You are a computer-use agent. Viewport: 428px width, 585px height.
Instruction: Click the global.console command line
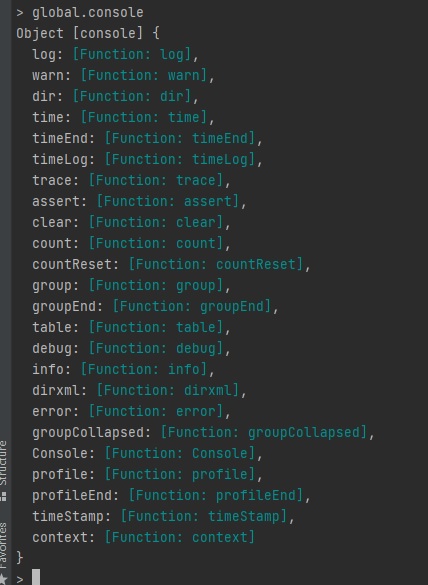click(x=87, y=12)
